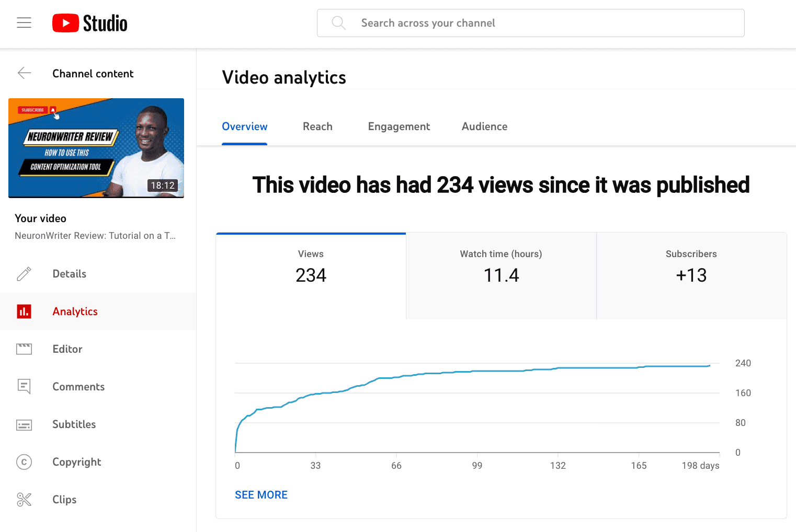Switch to the Reach tab
Viewport: 796px width, 532px height.
317,126
